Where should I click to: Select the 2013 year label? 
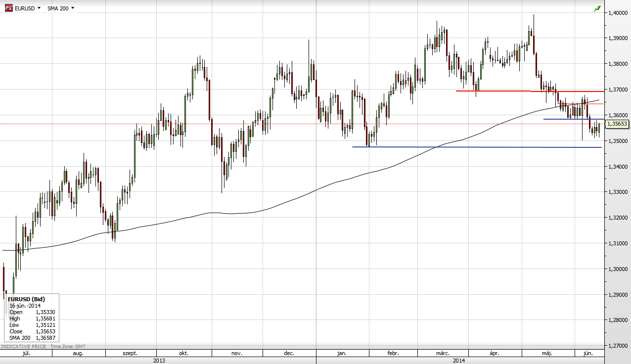[159, 361]
